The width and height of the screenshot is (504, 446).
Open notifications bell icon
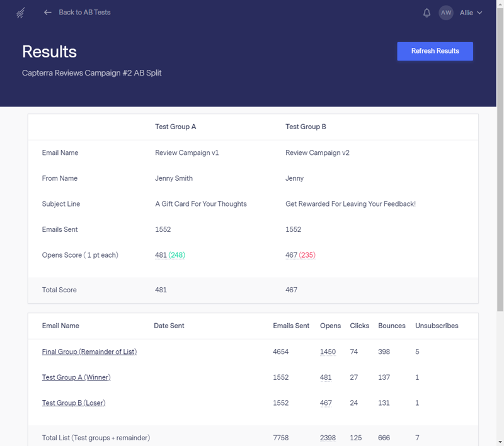(x=427, y=13)
